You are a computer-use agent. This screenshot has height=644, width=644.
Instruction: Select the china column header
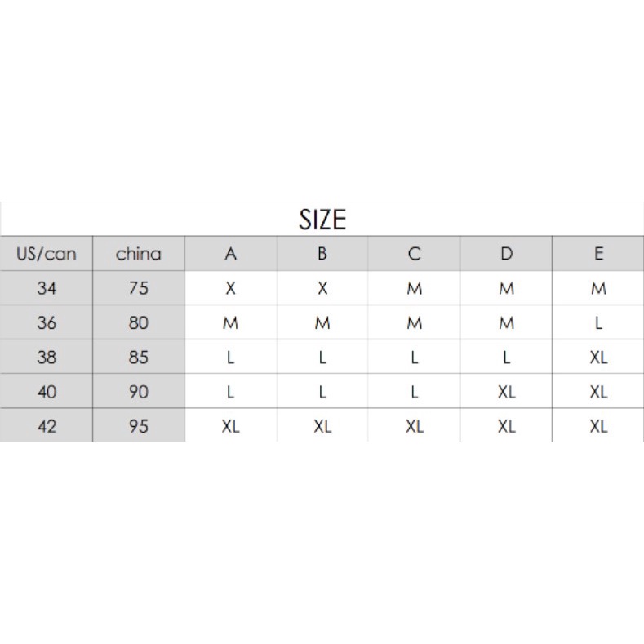tap(139, 254)
